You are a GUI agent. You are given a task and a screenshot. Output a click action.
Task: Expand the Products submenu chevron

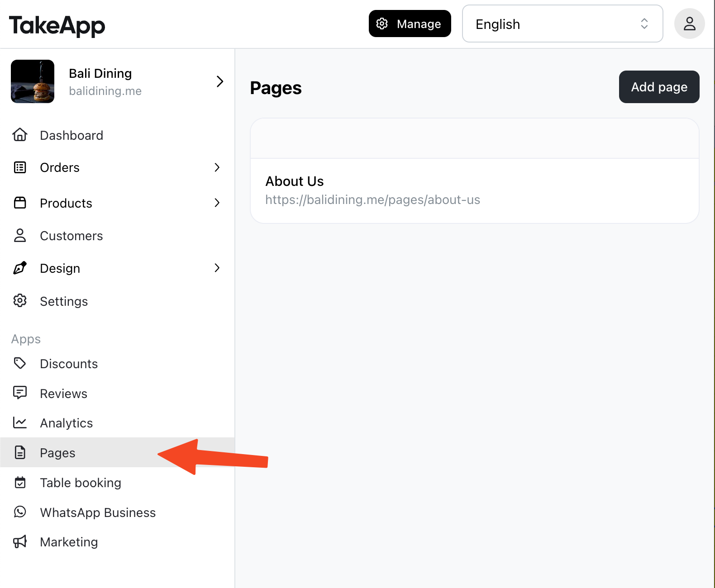point(217,203)
